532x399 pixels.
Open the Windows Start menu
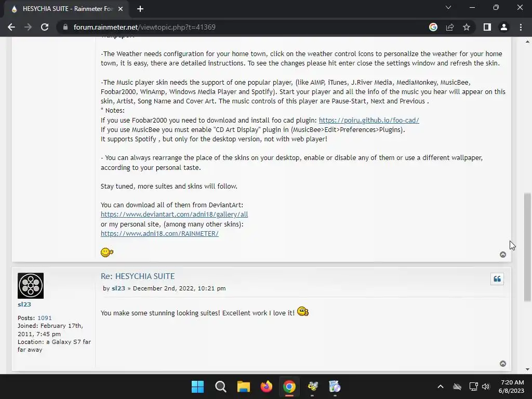click(x=197, y=387)
